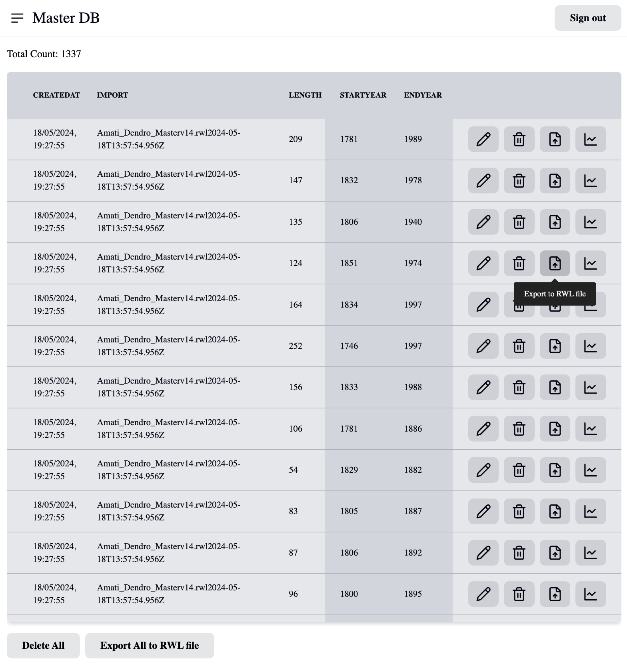Edit the row with start year 1805

pyautogui.click(x=483, y=511)
